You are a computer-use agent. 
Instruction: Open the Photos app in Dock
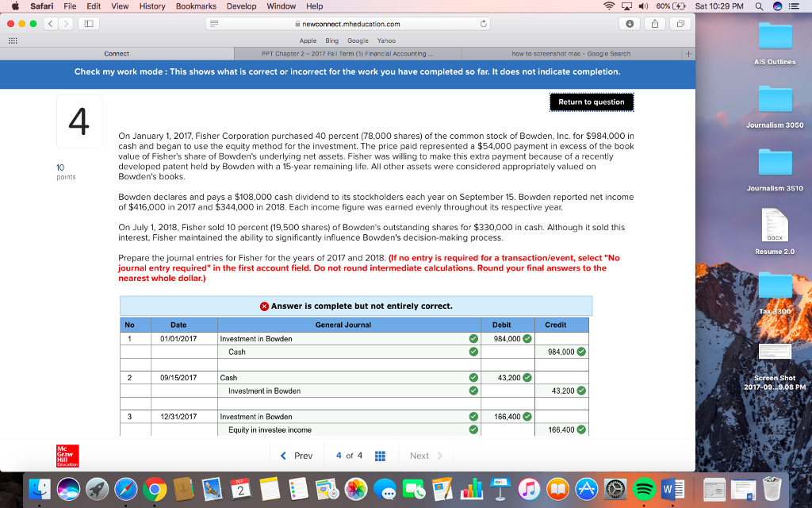[x=356, y=489]
